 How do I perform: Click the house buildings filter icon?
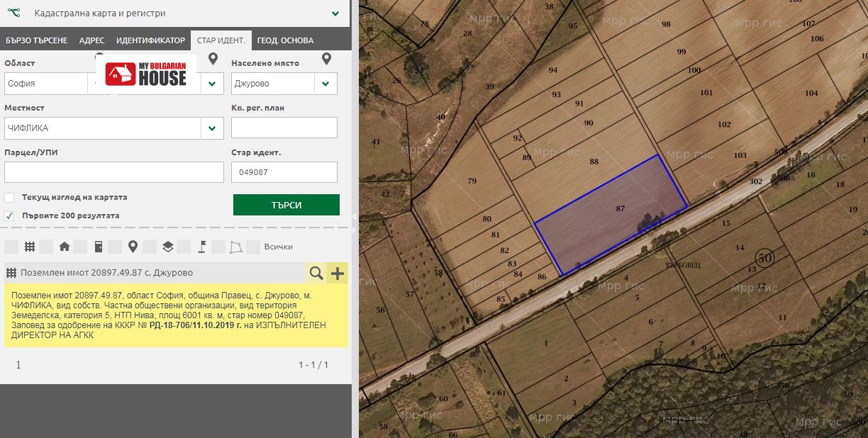point(65,247)
